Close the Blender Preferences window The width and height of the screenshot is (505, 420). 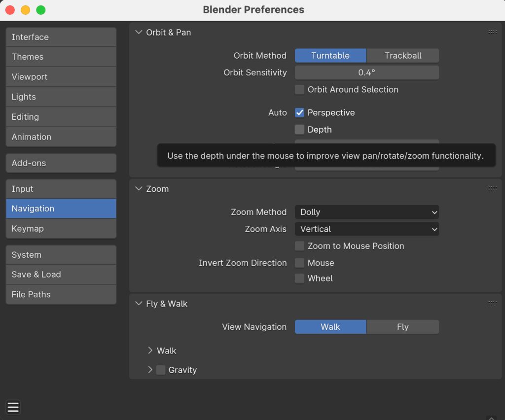[10, 10]
